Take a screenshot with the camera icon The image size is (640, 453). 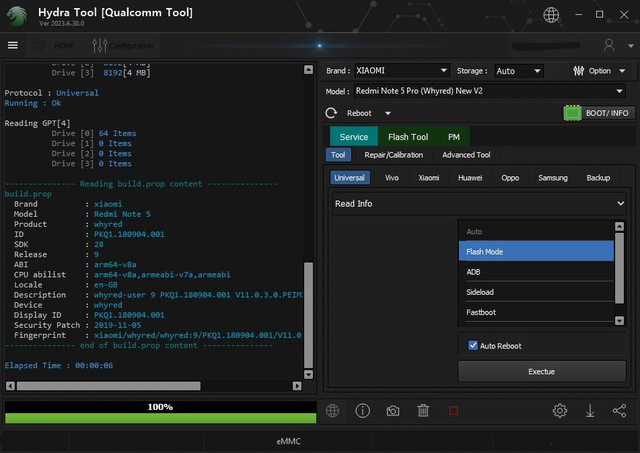click(x=393, y=411)
